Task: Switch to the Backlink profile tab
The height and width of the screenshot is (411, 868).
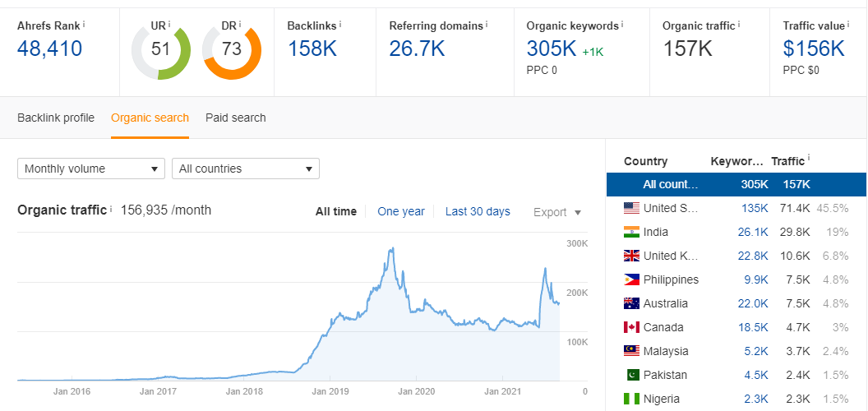Action: click(x=56, y=118)
